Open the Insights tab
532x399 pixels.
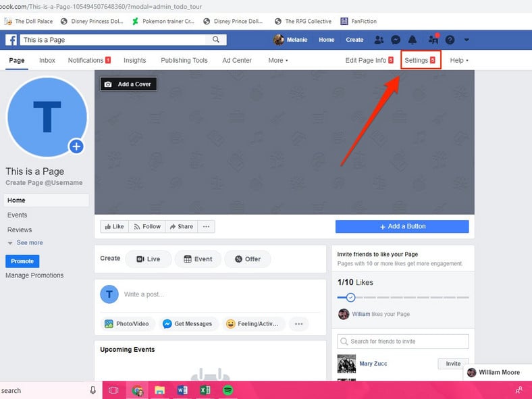coord(135,60)
